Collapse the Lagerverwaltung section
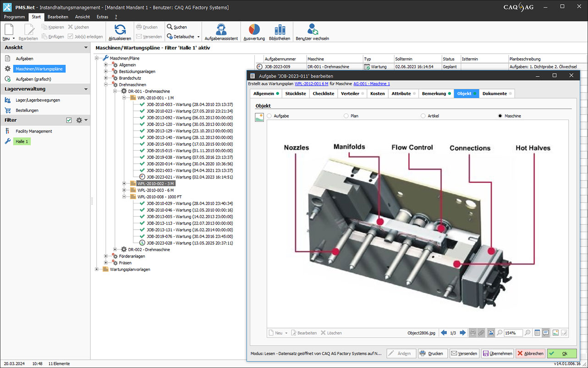The height and width of the screenshot is (368, 588). coord(86,89)
